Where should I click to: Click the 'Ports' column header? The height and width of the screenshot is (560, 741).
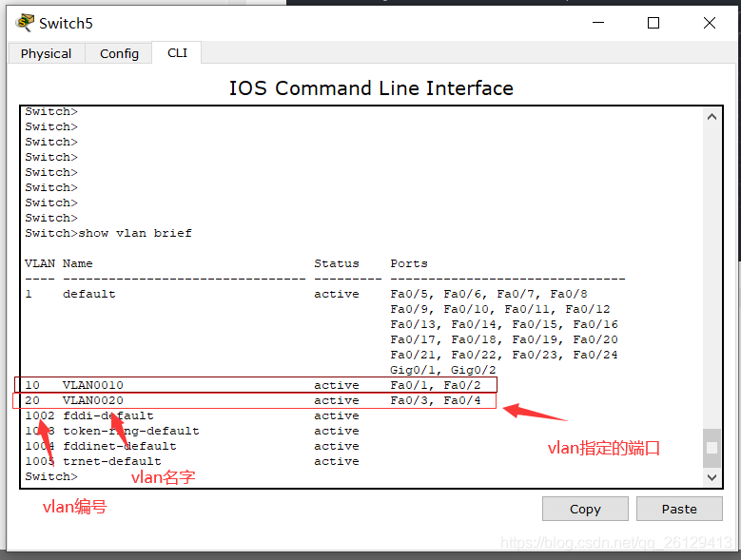[x=409, y=263]
